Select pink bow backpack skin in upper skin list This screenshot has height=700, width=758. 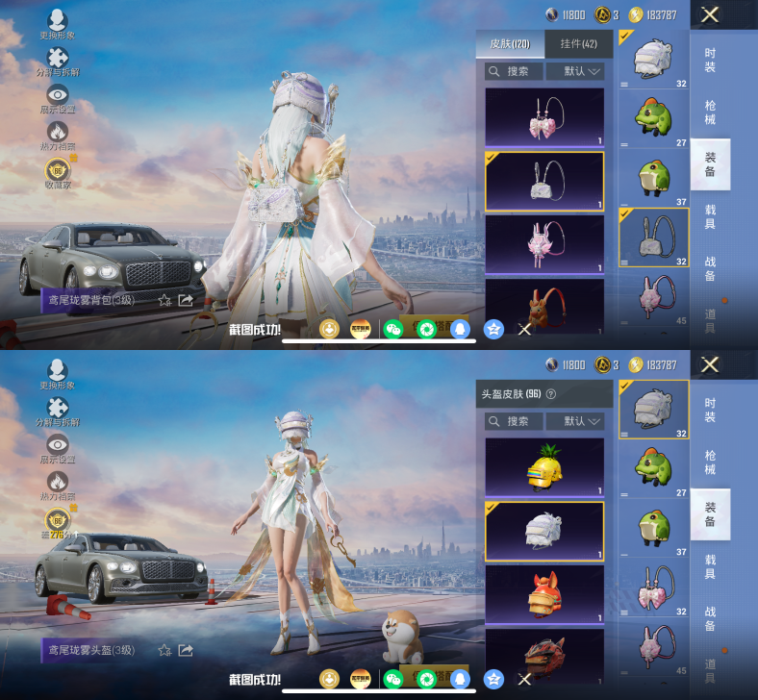(x=544, y=117)
